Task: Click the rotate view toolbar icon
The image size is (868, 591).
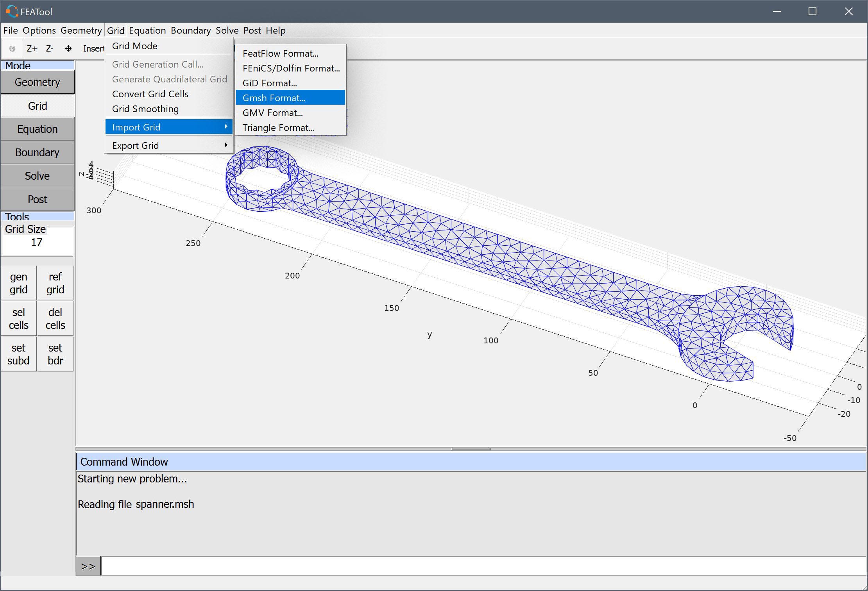Action: (12, 48)
